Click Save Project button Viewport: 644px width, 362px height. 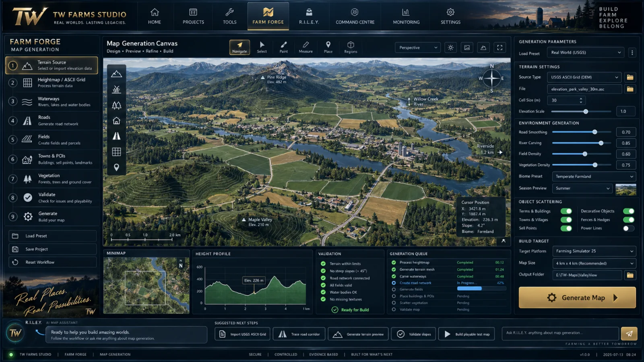(x=53, y=249)
